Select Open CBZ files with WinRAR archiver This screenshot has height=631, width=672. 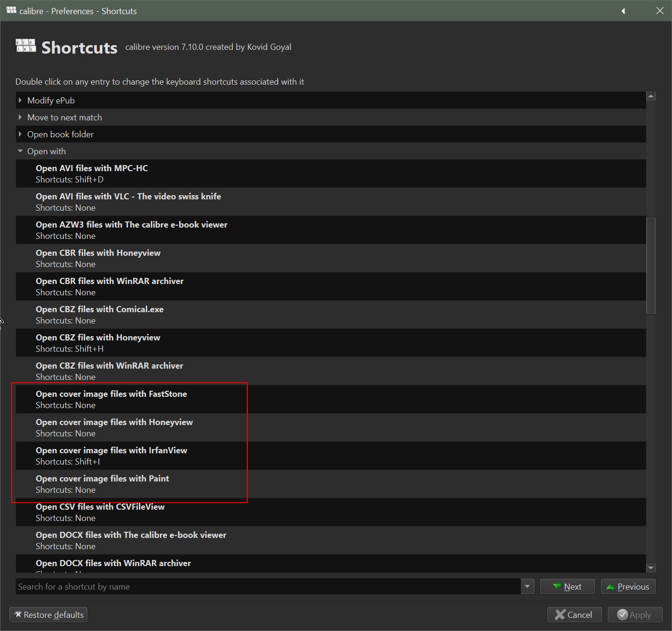pyautogui.click(x=331, y=371)
